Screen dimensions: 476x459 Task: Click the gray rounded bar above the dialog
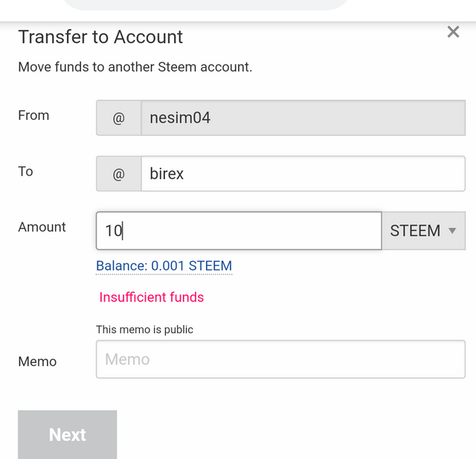[x=205, y=4]
